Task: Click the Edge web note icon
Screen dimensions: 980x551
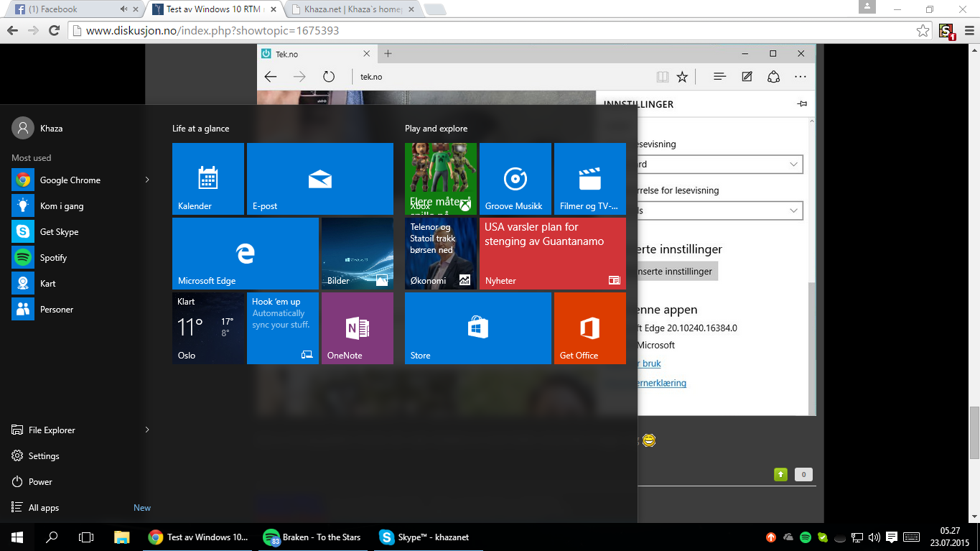Action: (x=747, y=77)
